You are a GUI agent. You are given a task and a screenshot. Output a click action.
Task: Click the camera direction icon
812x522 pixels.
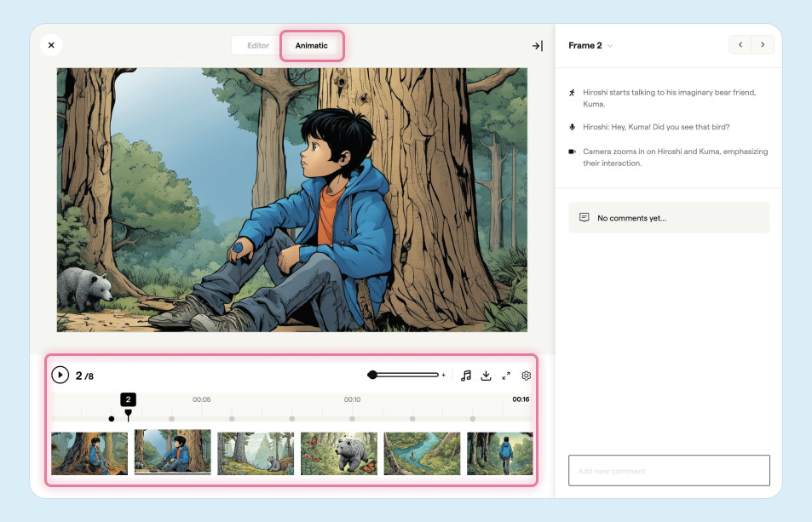[x=573, y=152]
